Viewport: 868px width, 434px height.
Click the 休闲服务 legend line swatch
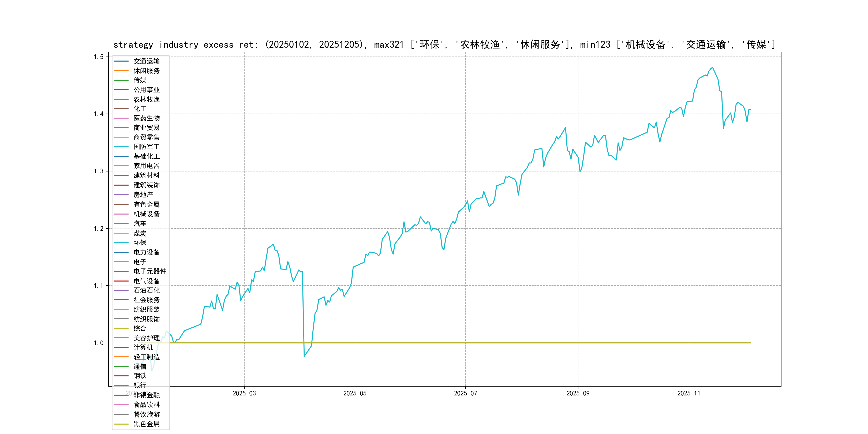(121, 71)
